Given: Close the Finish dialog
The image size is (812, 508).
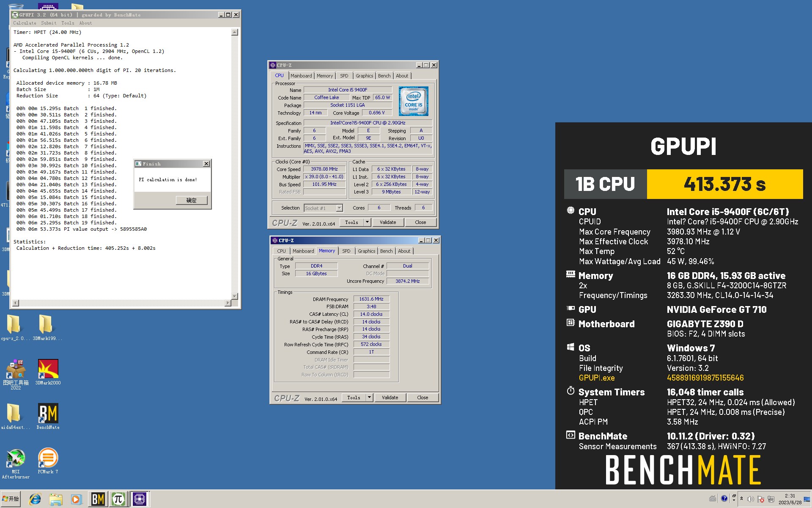Looking at the screenshot, I should tap(206, 164).
